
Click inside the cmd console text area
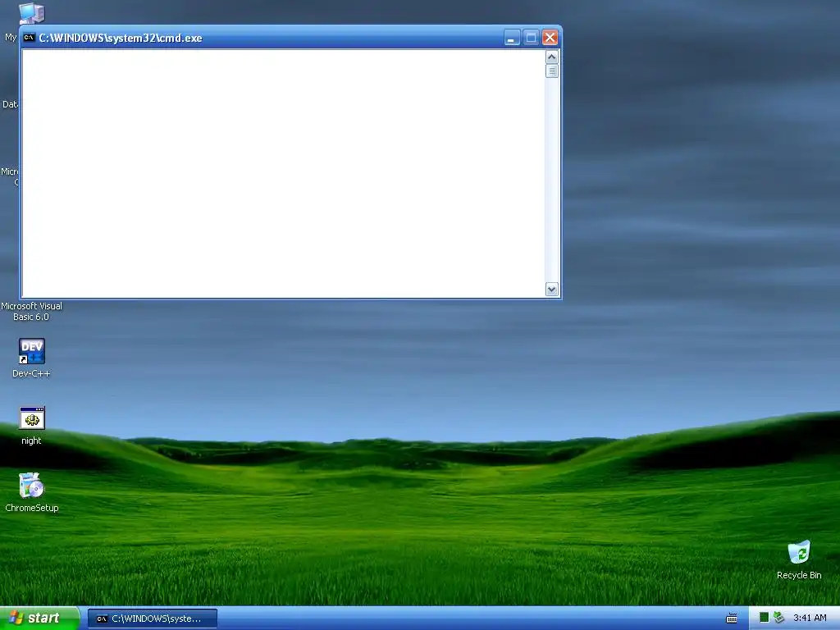click(283, 173)
